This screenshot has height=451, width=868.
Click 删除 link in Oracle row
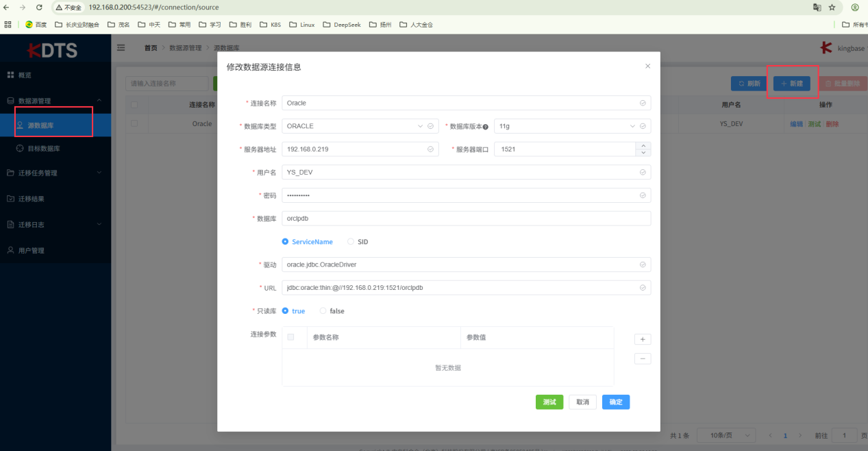(x=832, y=124)
